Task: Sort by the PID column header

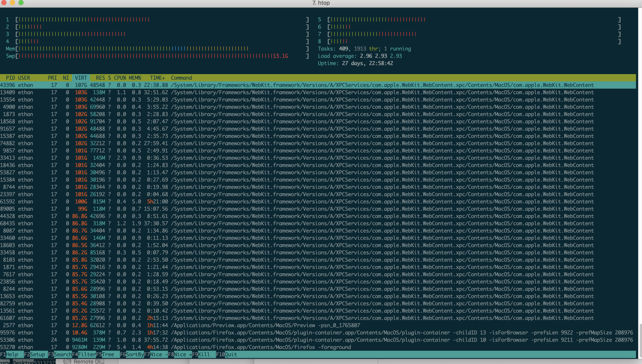Action: pos(10,78)
